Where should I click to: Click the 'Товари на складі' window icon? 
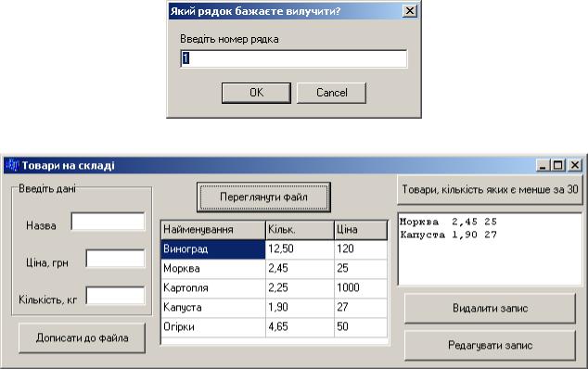pos(12,165)
